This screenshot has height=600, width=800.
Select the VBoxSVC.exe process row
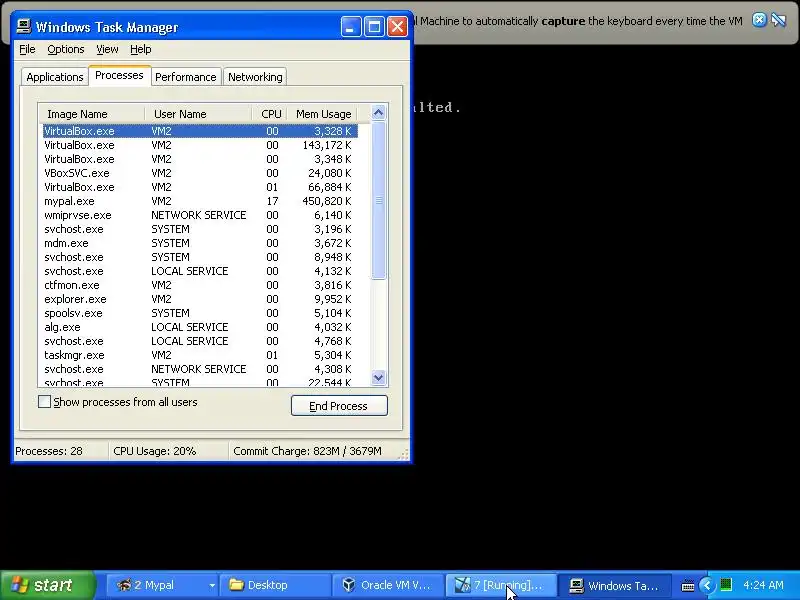(201, 173)
